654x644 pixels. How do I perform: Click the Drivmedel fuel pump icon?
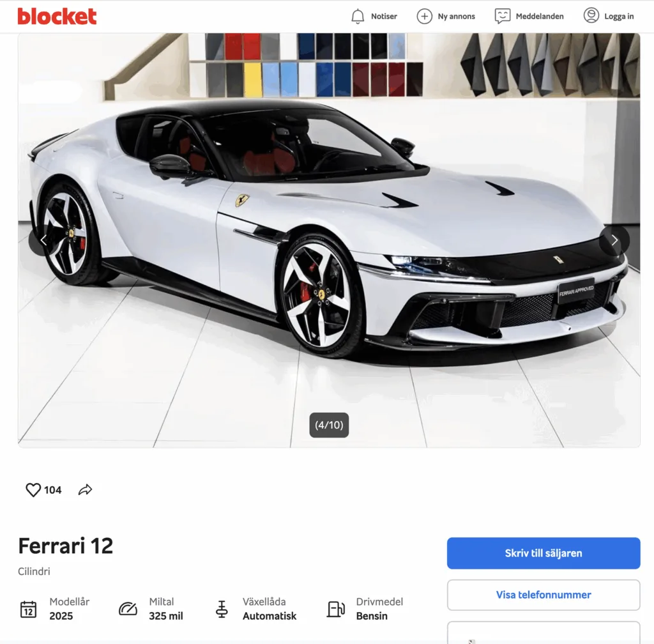coord(336,609)
